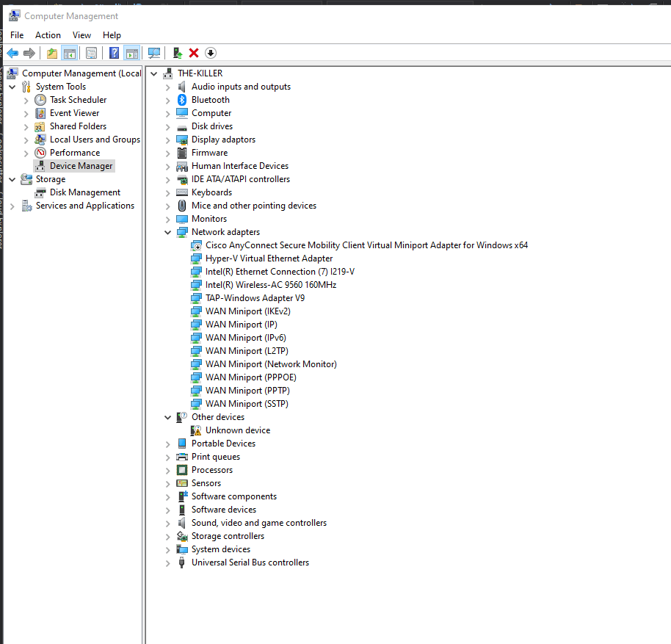Select Software components category
671x644 pixels.
point(234,496)
